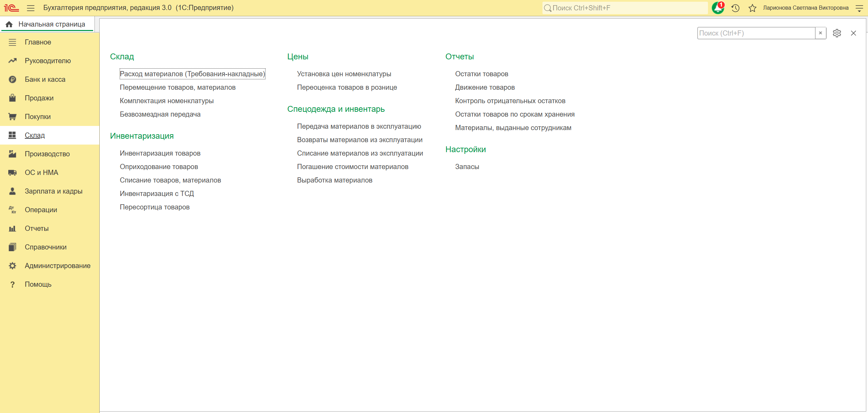Click user name Ларионова Светлана Викторовна
This screenshot has width=868, height=413.
tap(806, 8)
